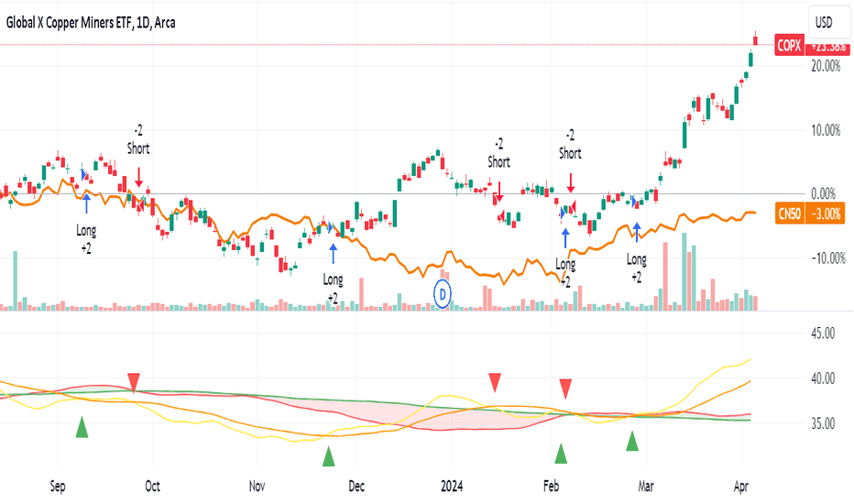
Task: Click the September Long +2 signal label
Action: point(86,239)
